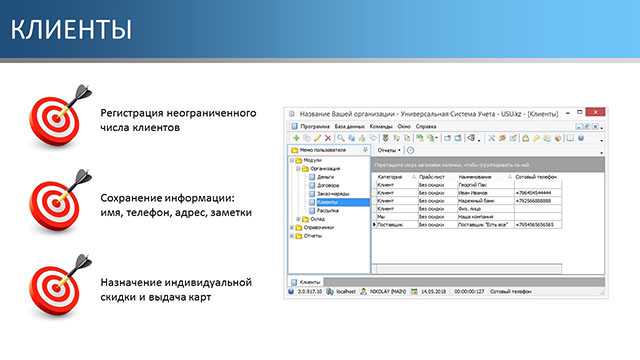Screen dimensions: 640x360
Task: Select the Георгий Пак client row
Action: (x=468, y=185)
